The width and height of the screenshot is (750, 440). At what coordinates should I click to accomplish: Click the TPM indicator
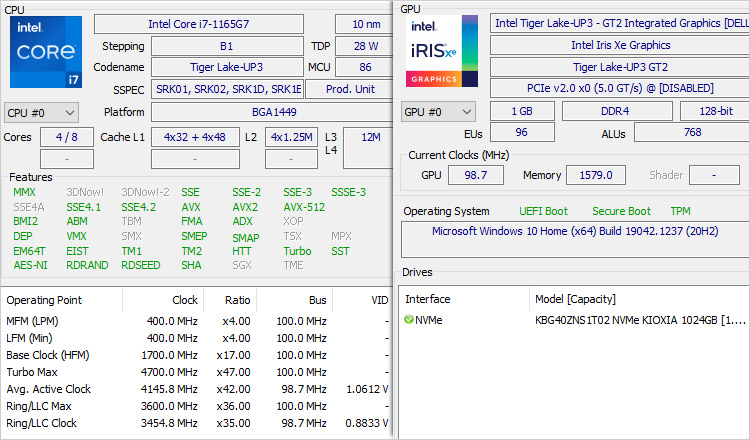(680, 211)
